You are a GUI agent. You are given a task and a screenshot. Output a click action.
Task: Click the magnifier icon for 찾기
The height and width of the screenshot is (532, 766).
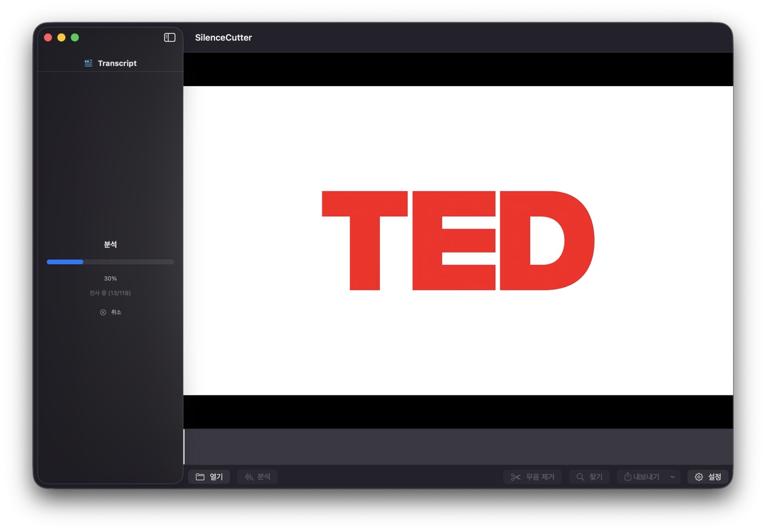pos(580,477)
